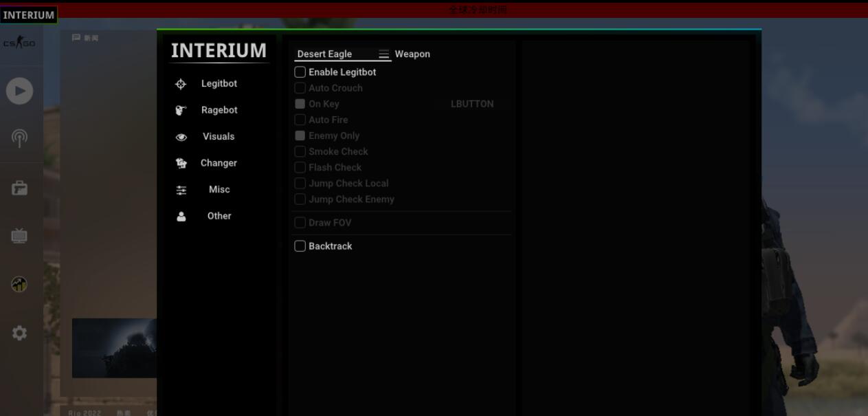Open Visuals via the eye icon
868x416 pixels.
click(181, 137)
